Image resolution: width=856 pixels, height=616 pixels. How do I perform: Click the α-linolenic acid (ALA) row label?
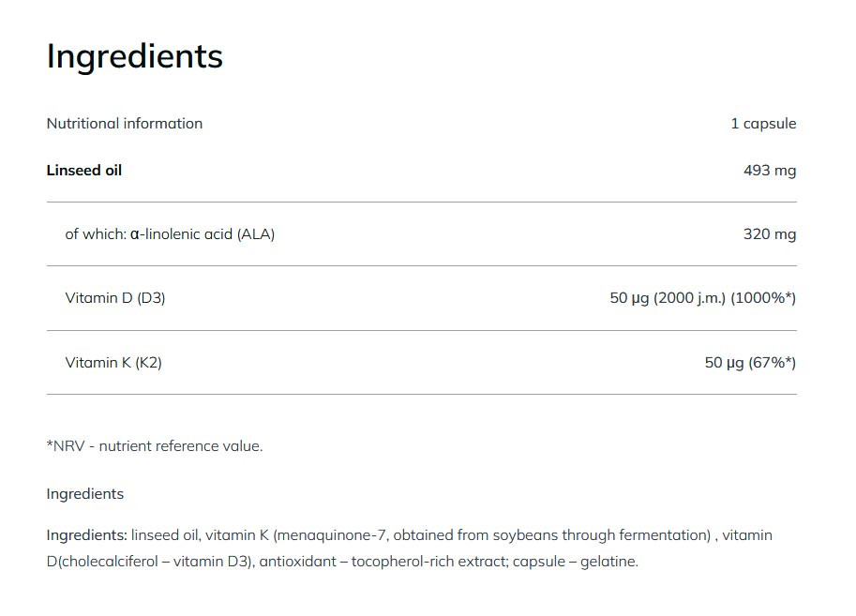click(x=170, y=234)
